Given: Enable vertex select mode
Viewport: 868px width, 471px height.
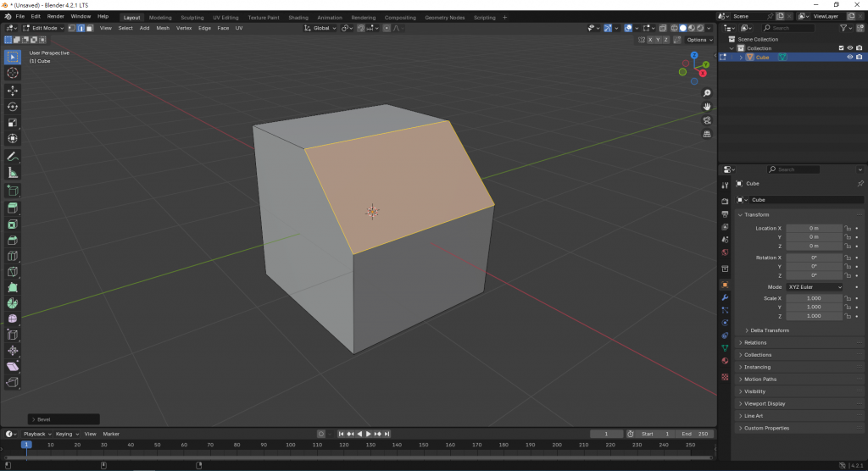Looking at the screenshot, I should tap(72, 28).
